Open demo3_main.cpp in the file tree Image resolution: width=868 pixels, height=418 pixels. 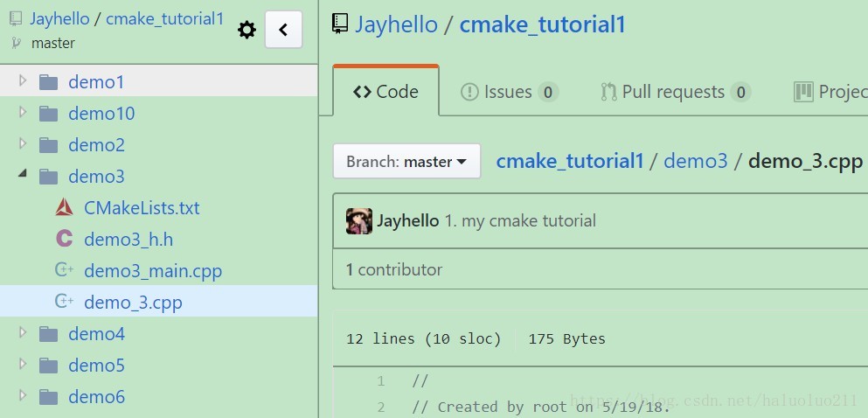(153, 271)
